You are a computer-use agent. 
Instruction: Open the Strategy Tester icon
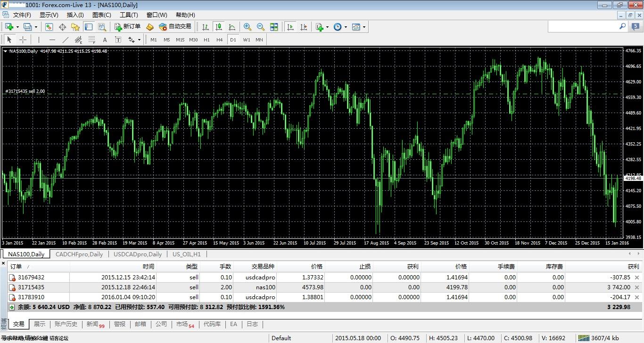[102, 27]
